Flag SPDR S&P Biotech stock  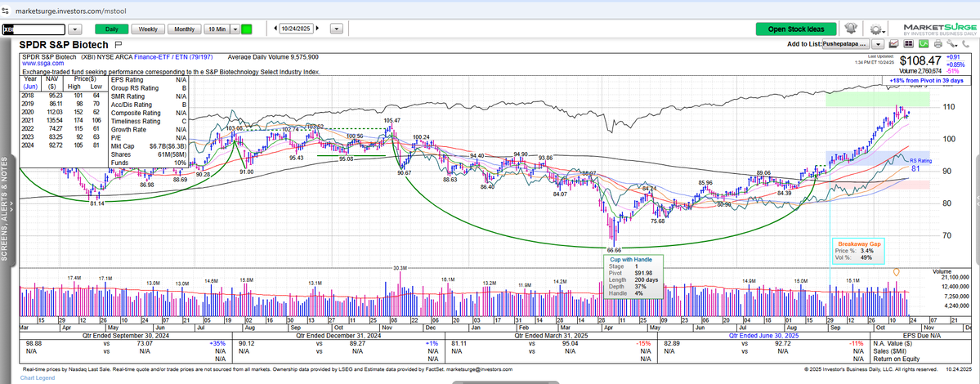tap(119, 44)
